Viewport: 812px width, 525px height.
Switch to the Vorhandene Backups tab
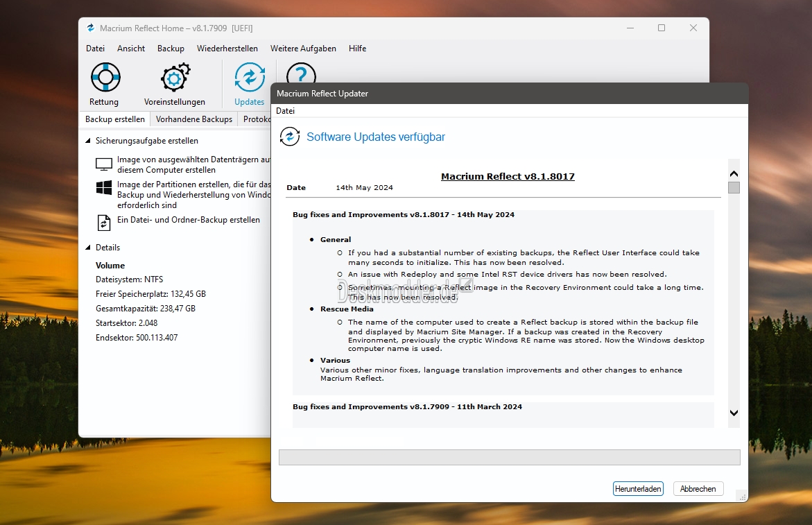tap(194, 119)
